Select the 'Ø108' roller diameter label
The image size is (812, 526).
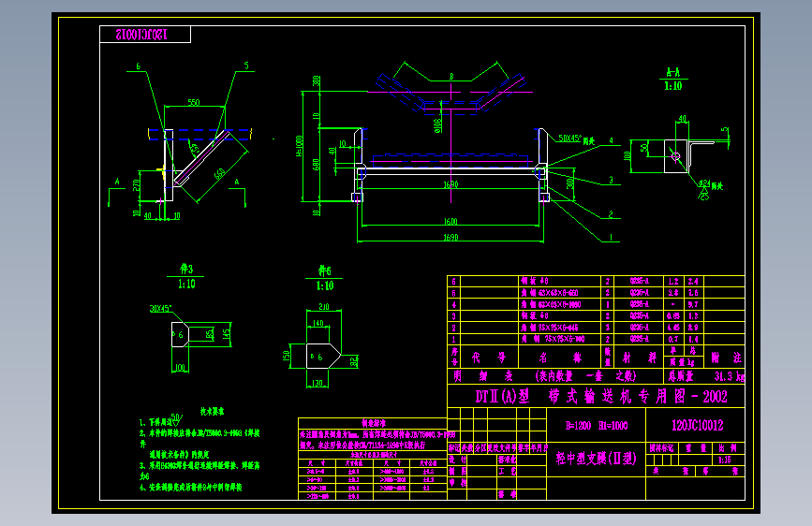point(437,125)
